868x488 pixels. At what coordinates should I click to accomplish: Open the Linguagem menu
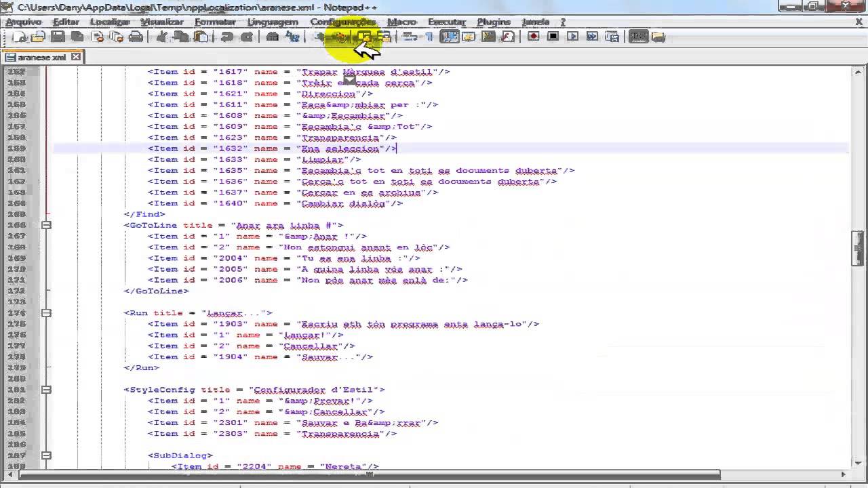(x=273, y=22)
